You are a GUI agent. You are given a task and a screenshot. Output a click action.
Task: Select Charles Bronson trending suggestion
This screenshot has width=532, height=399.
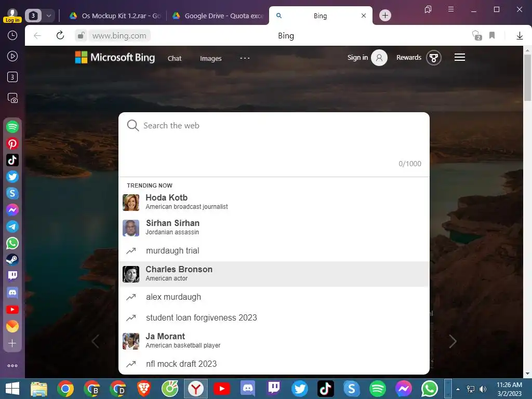274,274
